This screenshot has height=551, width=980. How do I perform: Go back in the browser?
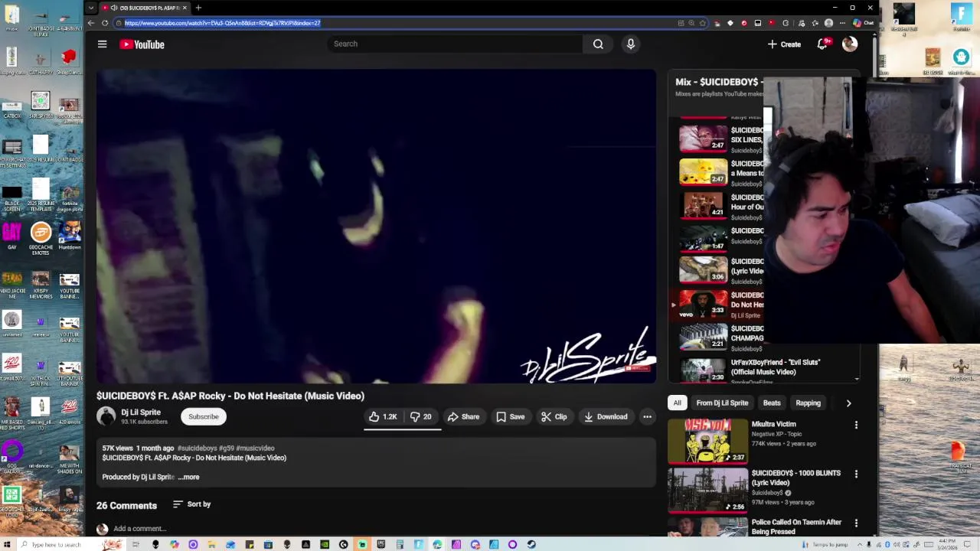91,23
